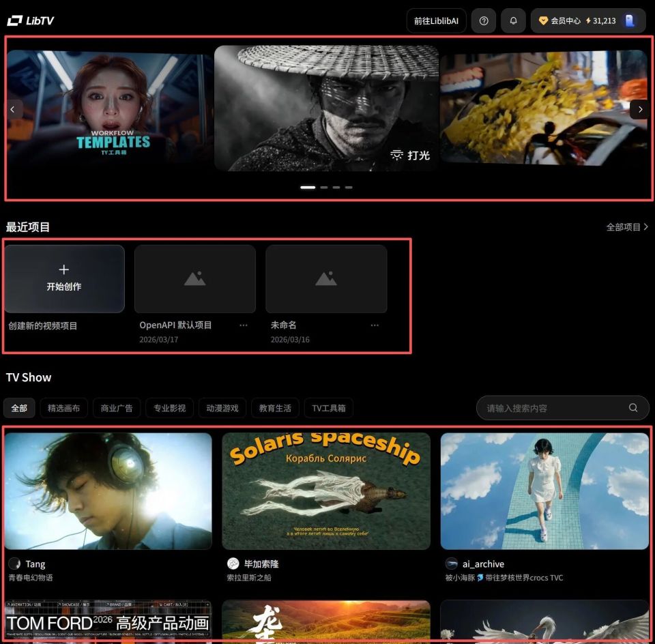Focus the 请输入搜索内容 search field
The width and height of the screenshot is (655, 644).
click(x=562, y=408)
